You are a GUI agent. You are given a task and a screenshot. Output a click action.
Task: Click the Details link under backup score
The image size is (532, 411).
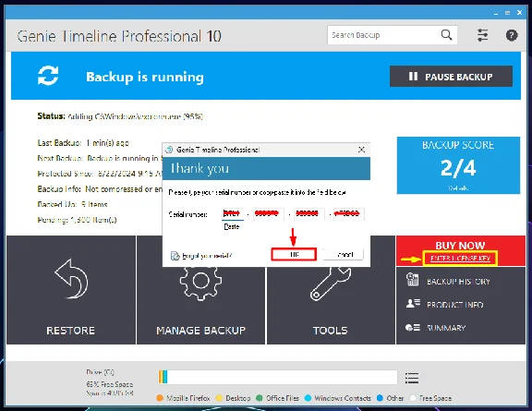[x=458, y=187]
